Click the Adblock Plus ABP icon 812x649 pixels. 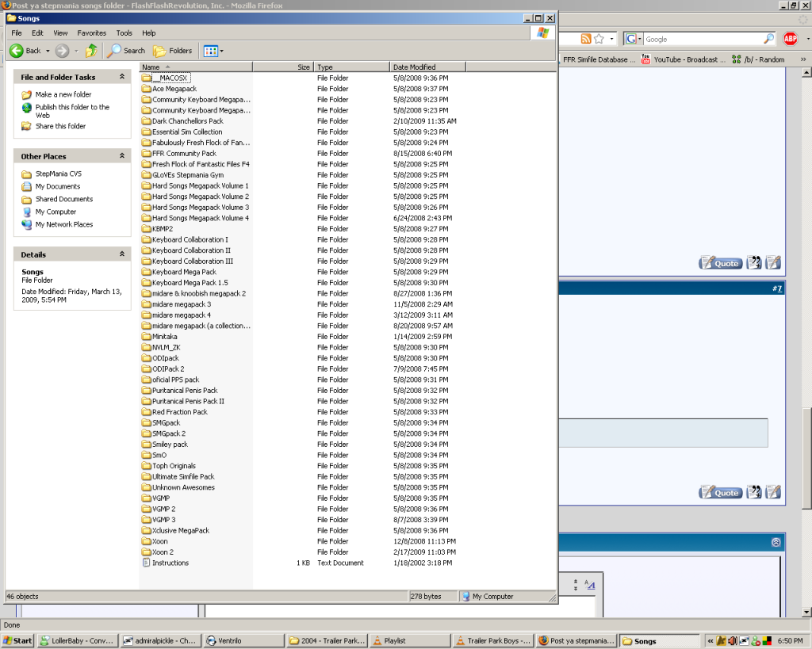pyautogui.click(x=791, y=39)
